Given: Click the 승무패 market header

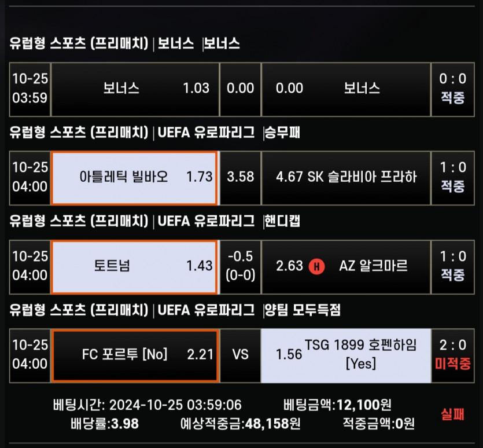Looking at the screenshot, I should (282, 133).
